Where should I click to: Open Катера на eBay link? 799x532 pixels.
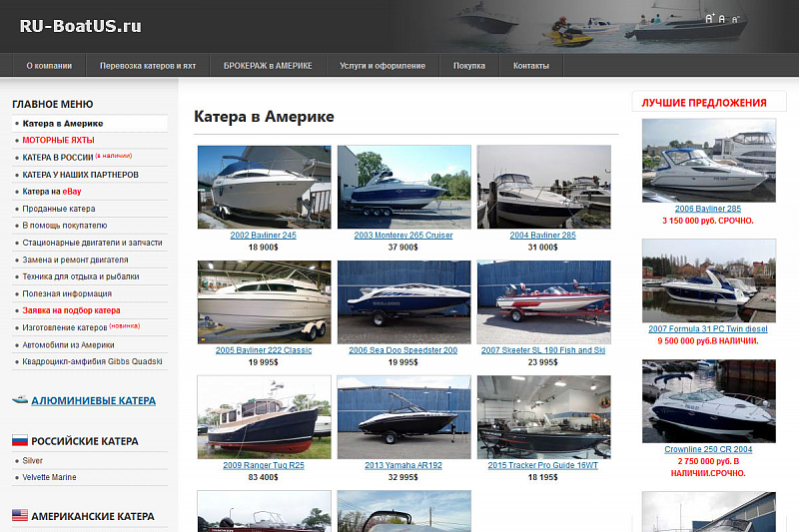pyautogui.click(x=52, y=192)
